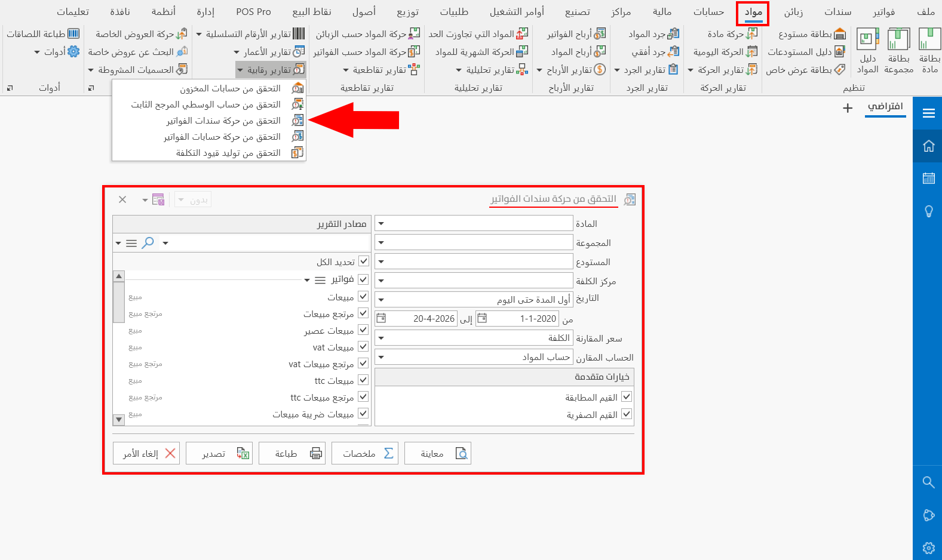
Task: Select التحقق من حسابات المخزون
Action: 209,88
